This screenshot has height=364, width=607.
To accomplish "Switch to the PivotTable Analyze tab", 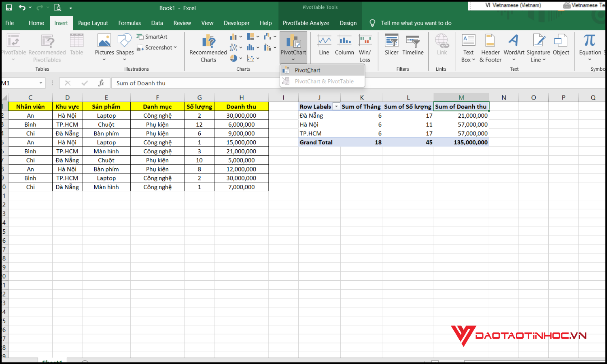I will pos(306,23).
